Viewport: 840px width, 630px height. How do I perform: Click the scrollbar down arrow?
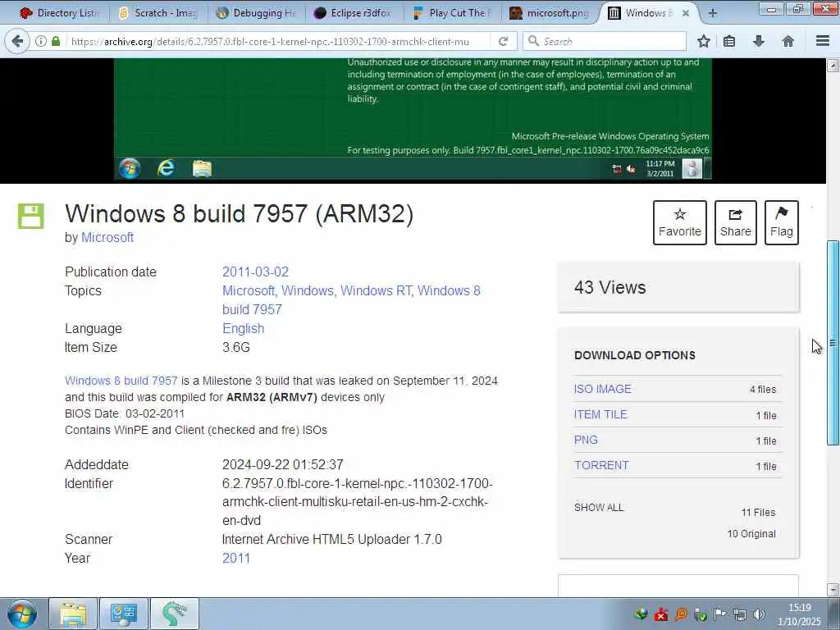click(833, 589)
